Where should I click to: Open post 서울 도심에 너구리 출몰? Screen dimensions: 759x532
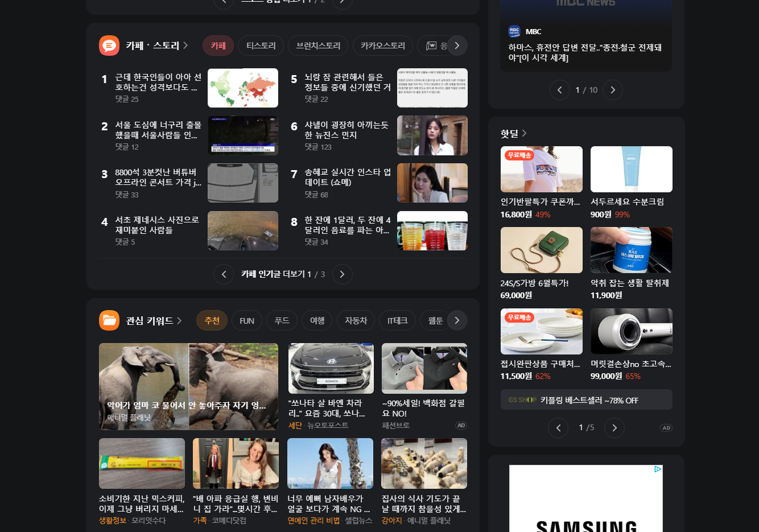point(158,130)
